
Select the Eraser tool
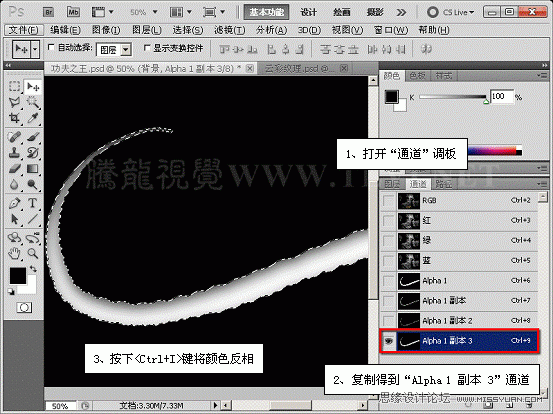pos(14,169)
